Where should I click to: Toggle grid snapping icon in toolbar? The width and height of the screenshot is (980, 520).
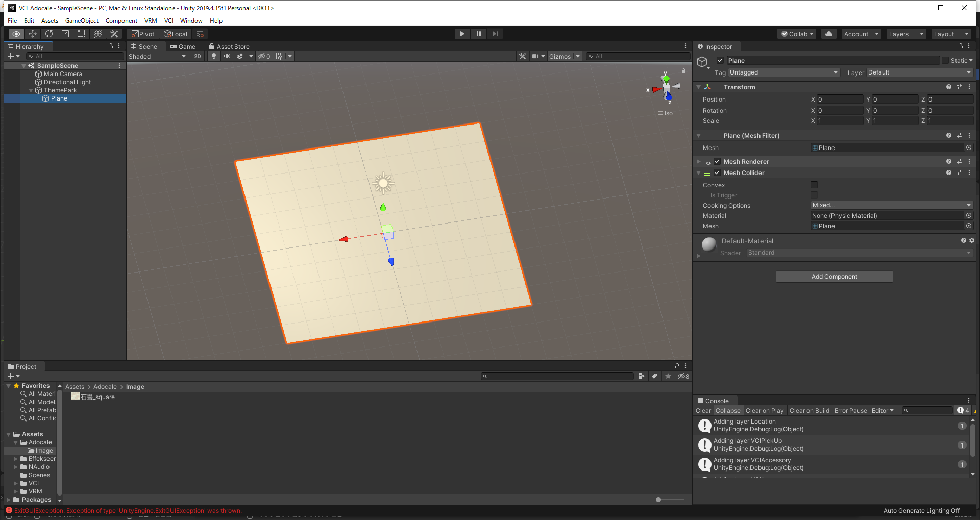coord(200,34)
